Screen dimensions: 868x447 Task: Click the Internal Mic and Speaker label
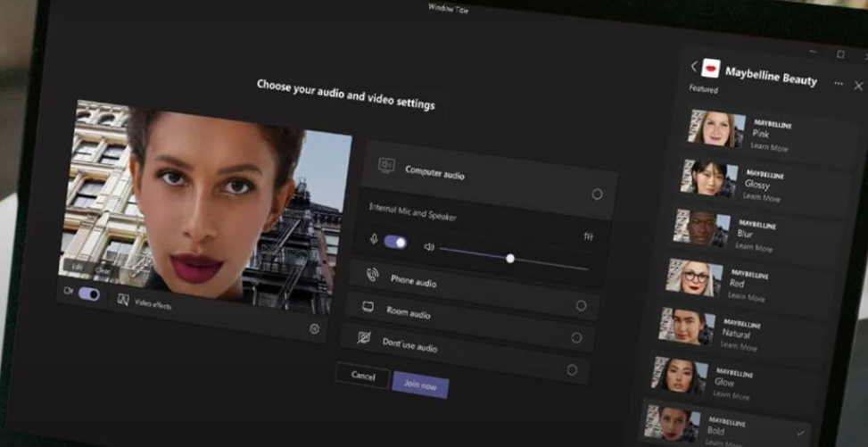(x=412, y=211)
